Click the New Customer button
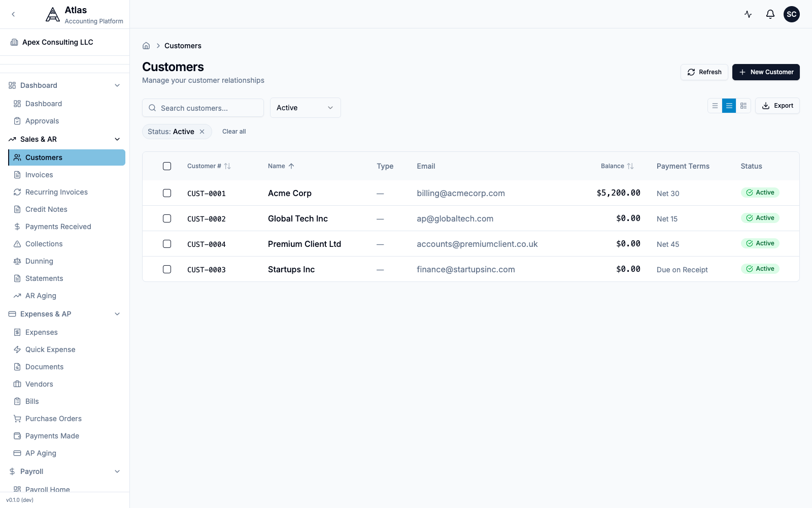 pos(766,72)
